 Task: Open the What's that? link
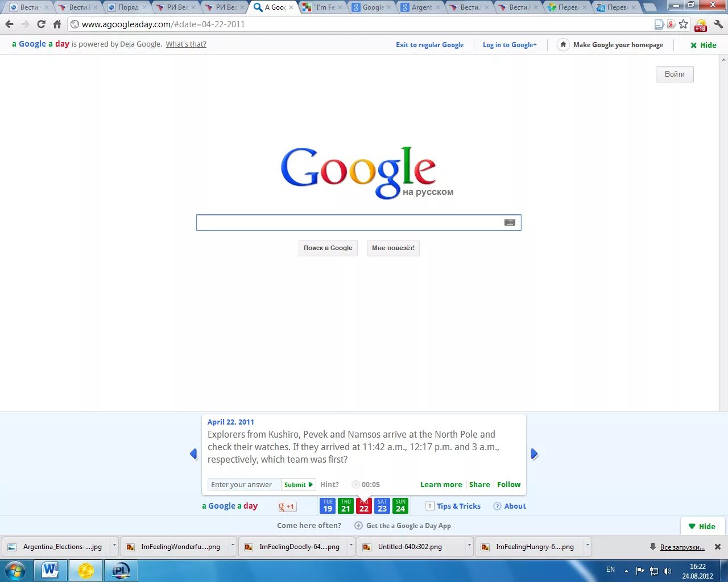click(x=186, y=44)
